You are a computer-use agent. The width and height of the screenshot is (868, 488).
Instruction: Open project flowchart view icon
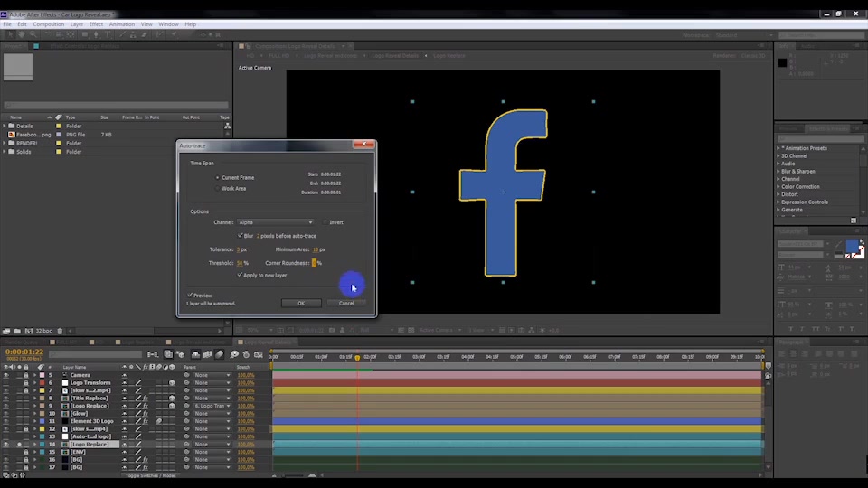[x=228, y=127]
